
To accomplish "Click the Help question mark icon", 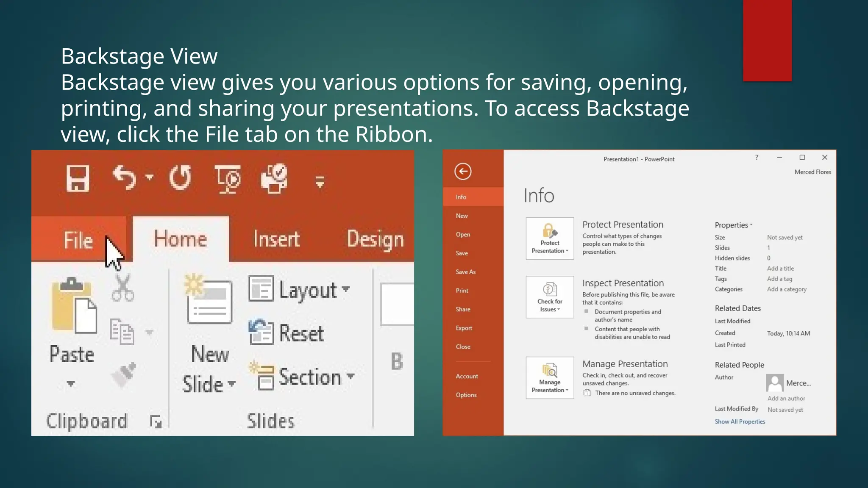I will point(757,158).
